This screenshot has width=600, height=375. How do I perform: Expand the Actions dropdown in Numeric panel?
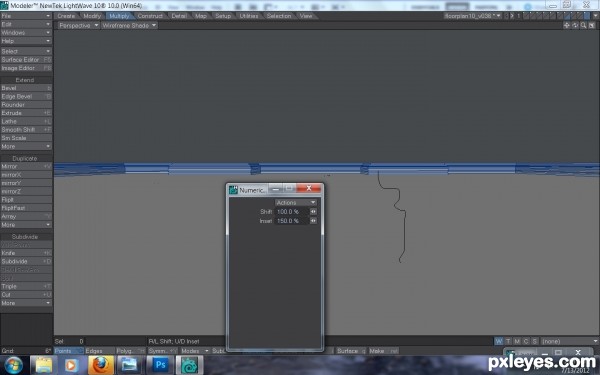point(296,202)
